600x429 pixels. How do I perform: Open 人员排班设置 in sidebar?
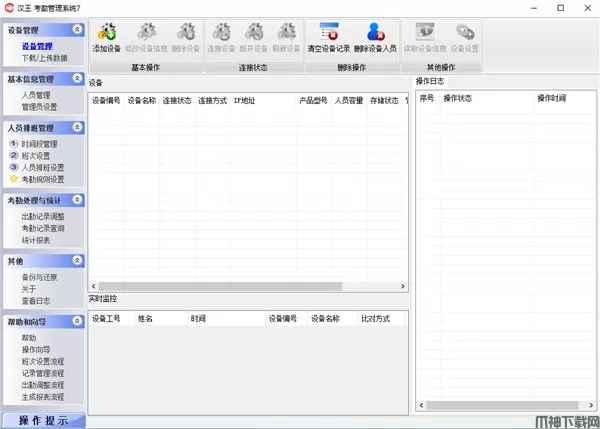pyautogui.click(x=43, y=168)
